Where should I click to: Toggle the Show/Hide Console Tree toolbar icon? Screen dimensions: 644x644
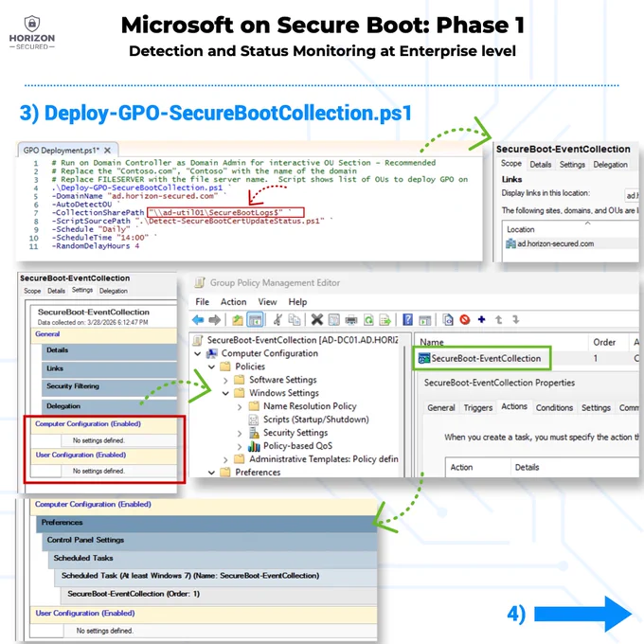click(x=255, y=319)
